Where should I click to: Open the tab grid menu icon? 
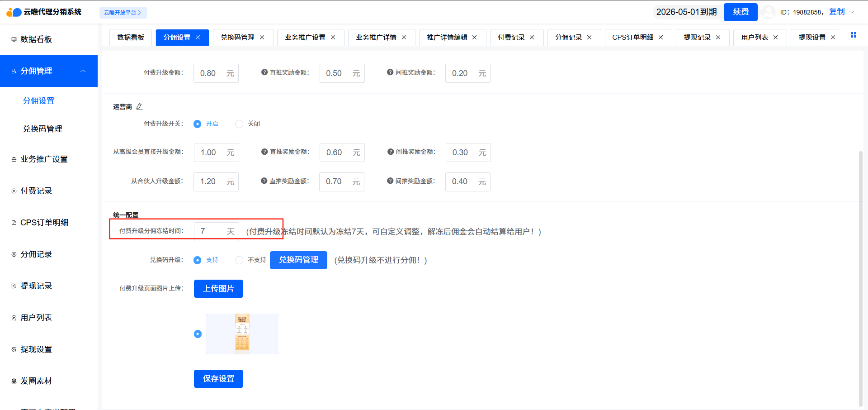coord(854,35)
